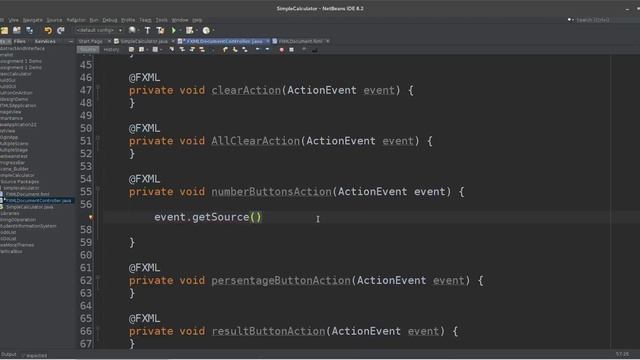Click the Previous Bookmark icon
The image size is (640, 360).
click(225, 50)
